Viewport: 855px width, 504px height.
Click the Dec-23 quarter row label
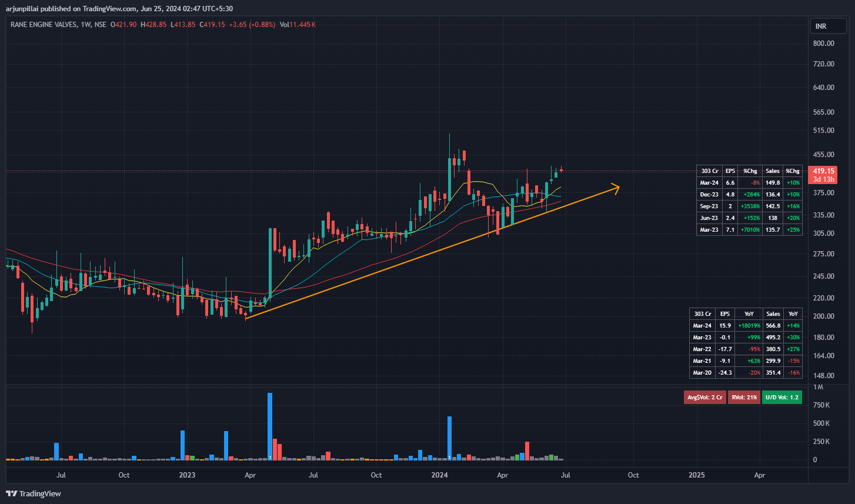709,195
